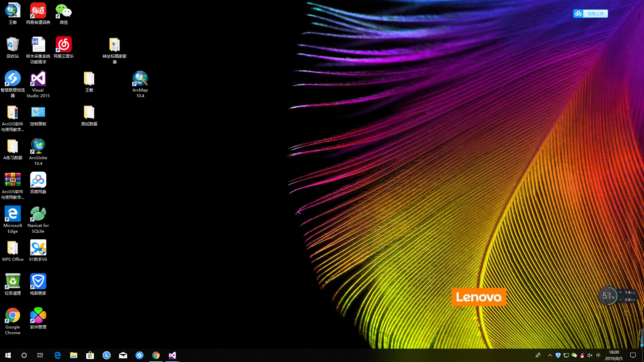Open ArcGlobe 10.4 desktop shortcut
Screen dimensions: 644x362
pos(38,147)
